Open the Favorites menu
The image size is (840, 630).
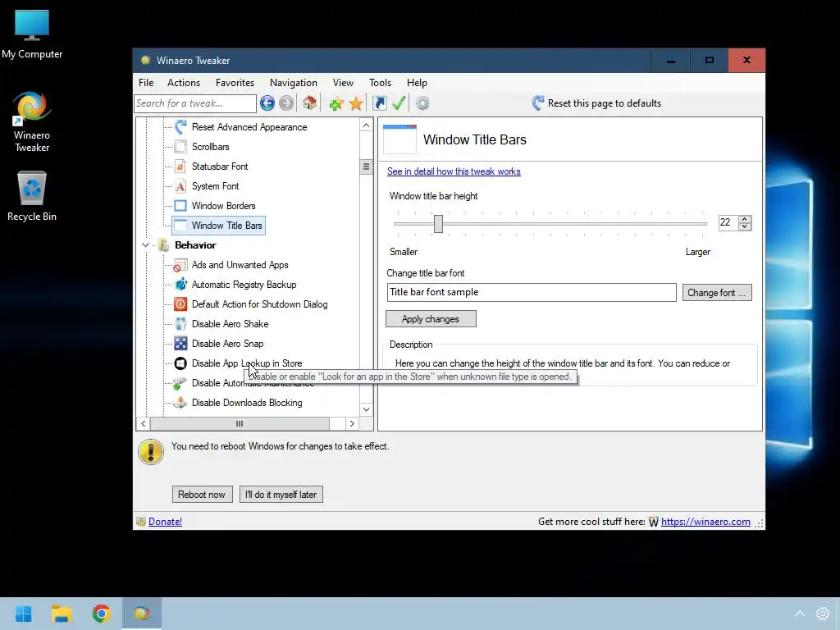pyautogui.click(x=235, y=83)
